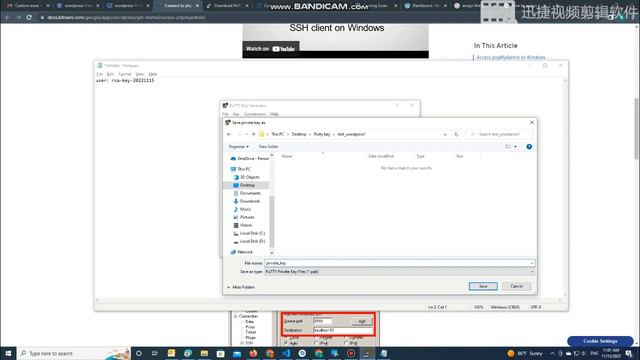Open the View menu in Notepad

click(x=140, y=74)
